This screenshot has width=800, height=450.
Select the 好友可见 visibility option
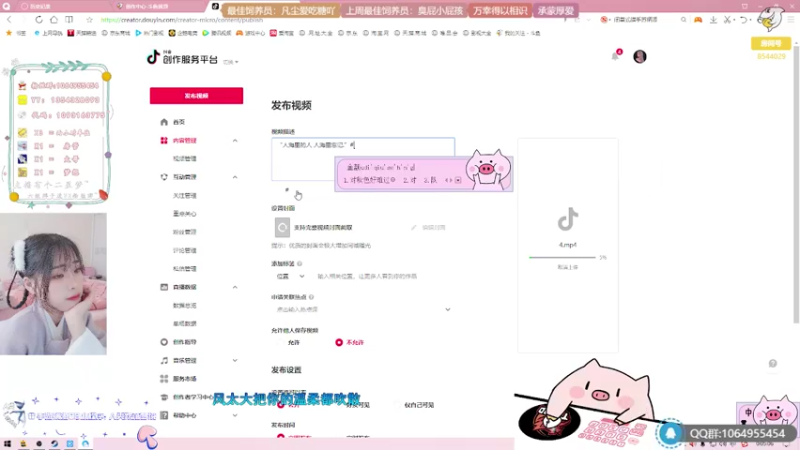coord(358,405)
